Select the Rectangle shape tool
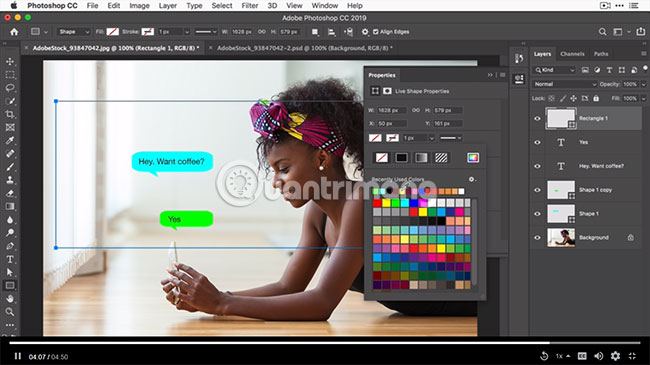 [x=10, y=285]
